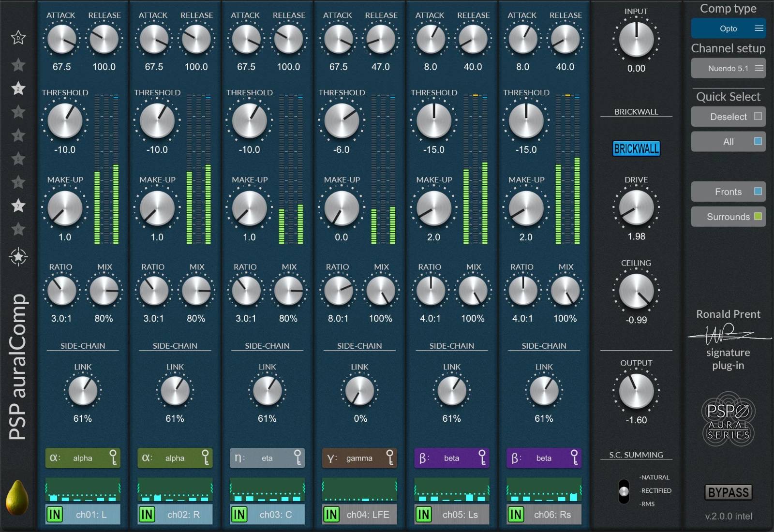The height and width of the screenshot is (532, 774).
Task: Click the pear logo icon
Action: 17,498
